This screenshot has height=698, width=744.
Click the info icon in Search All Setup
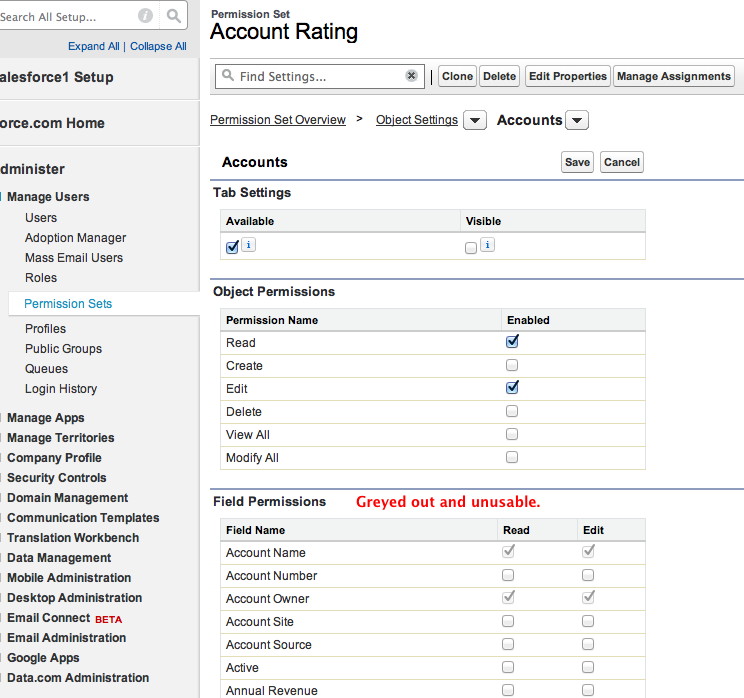pyautogui.click(x=145, y=16)
